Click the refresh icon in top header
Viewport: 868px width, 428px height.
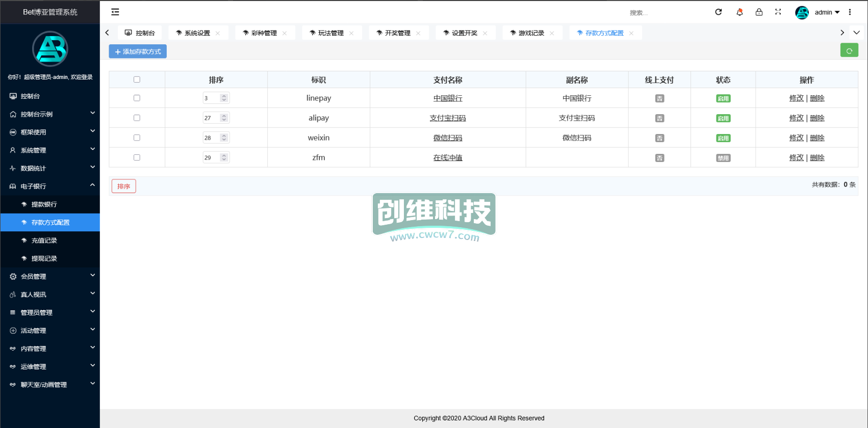tap(719, 12)
